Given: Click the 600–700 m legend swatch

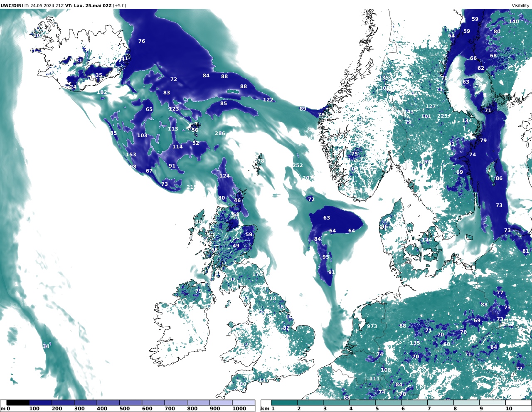Looking at the screenshot, I should click(153, 402).
